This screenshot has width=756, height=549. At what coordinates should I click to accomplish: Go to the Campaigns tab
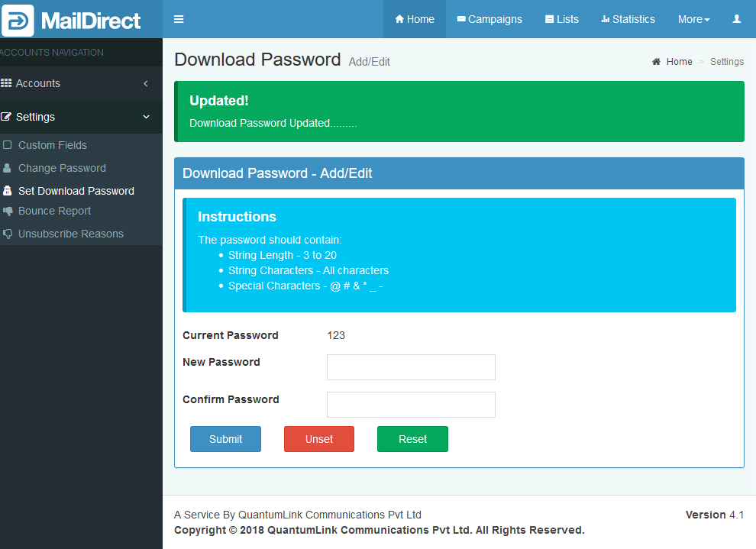point(489,19)
